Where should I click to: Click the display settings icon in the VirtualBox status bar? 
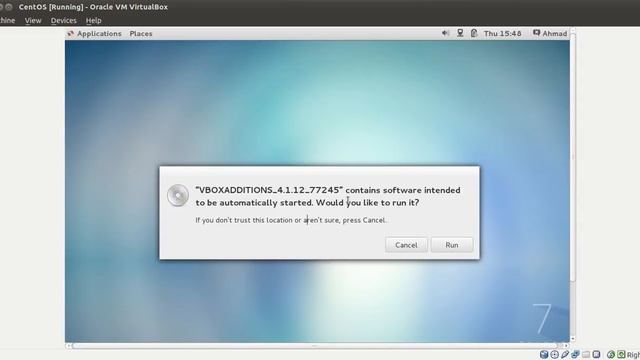click(596, 354)
